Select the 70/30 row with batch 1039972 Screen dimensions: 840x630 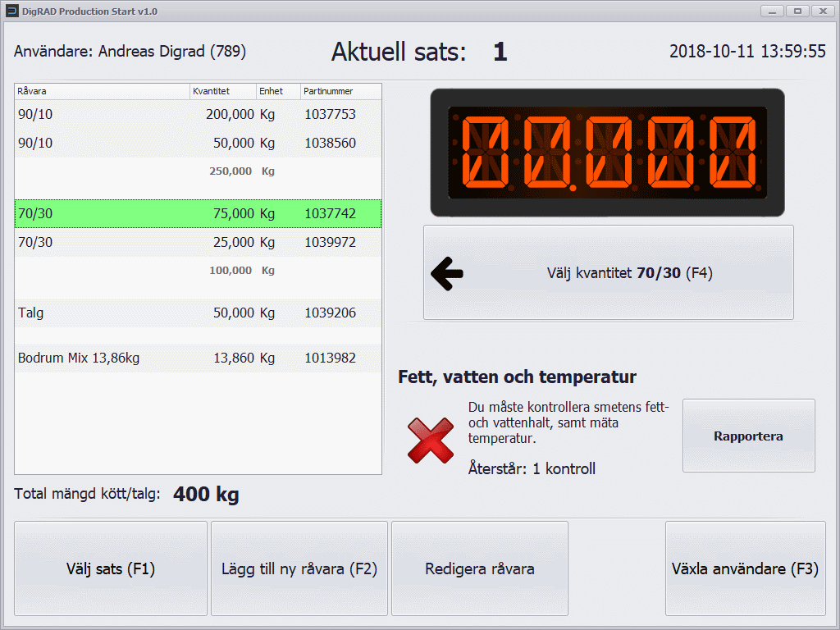click(x=198, y=242)
